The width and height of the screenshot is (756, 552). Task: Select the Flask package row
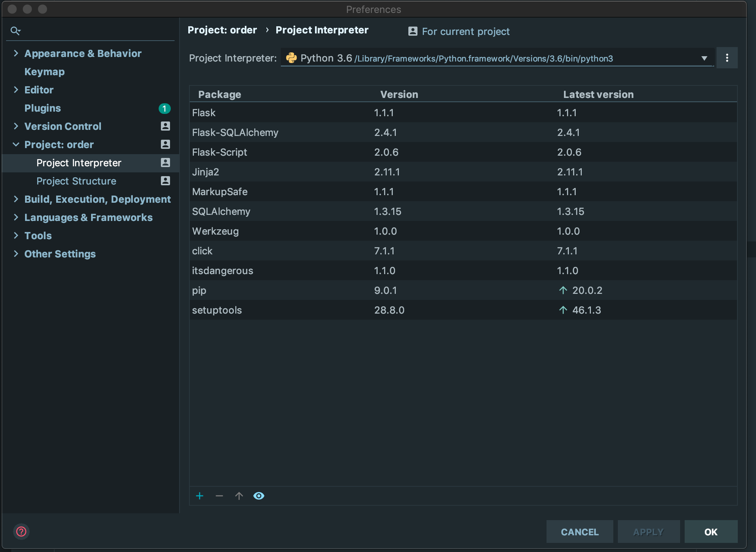(x=463, y=113)
